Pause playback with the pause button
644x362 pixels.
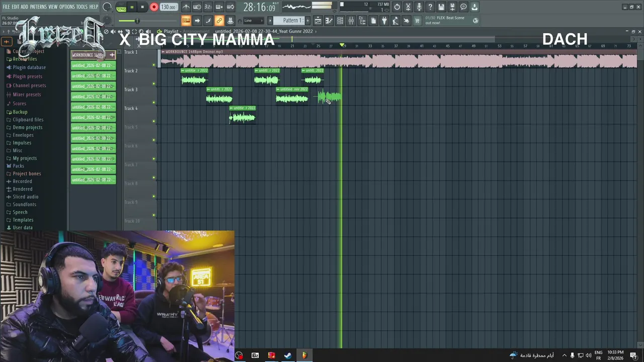pyautogui.click(x=132, y=8)
